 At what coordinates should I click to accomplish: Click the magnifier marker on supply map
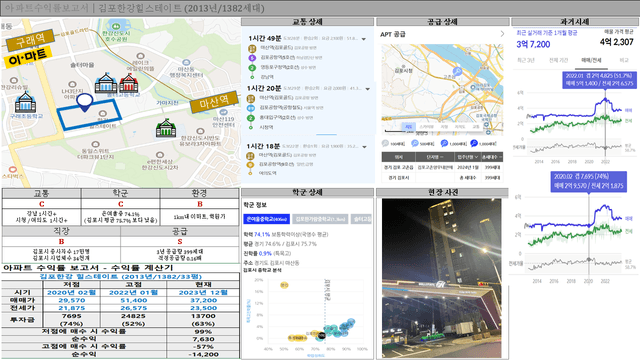click(457, 72)
